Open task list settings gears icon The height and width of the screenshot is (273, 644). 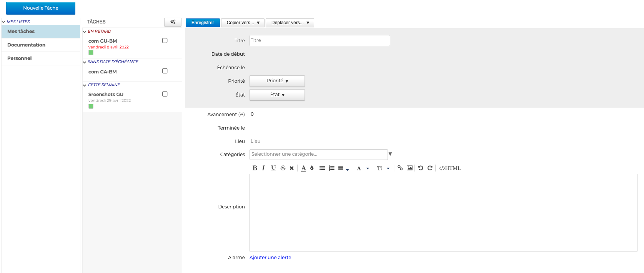[x=173, y=22]
